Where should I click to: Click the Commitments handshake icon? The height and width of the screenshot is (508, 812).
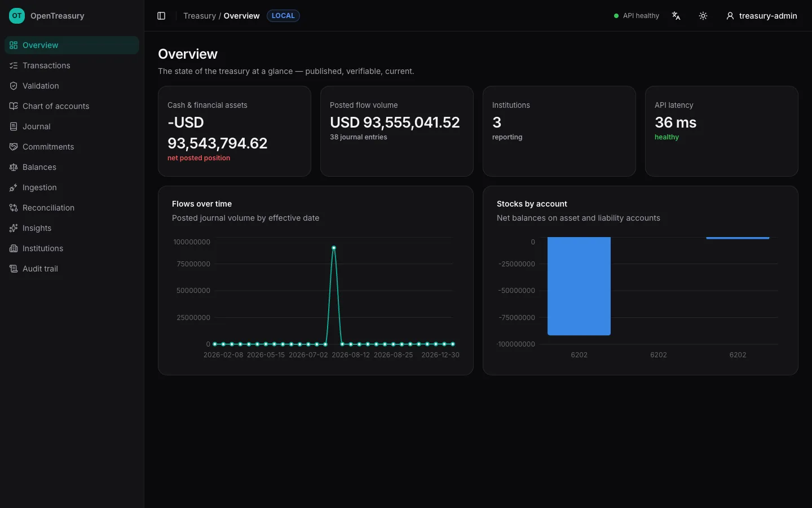coord(14,147)
